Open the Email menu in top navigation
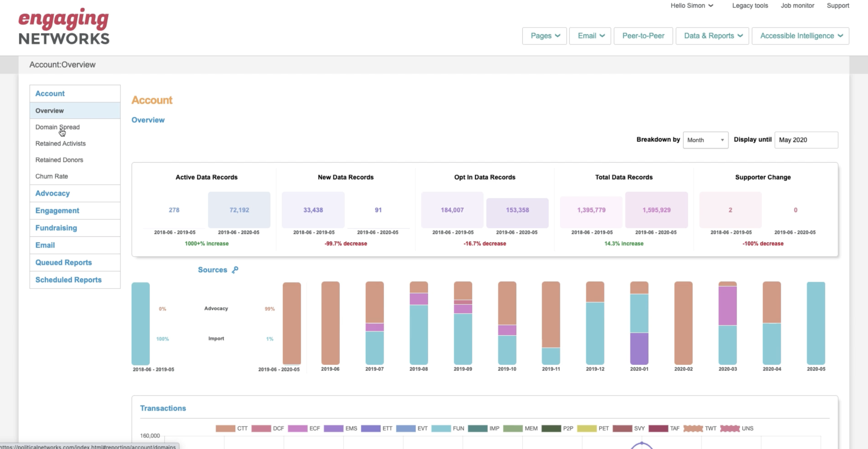 pyautogui.click(x=590, y=36)
